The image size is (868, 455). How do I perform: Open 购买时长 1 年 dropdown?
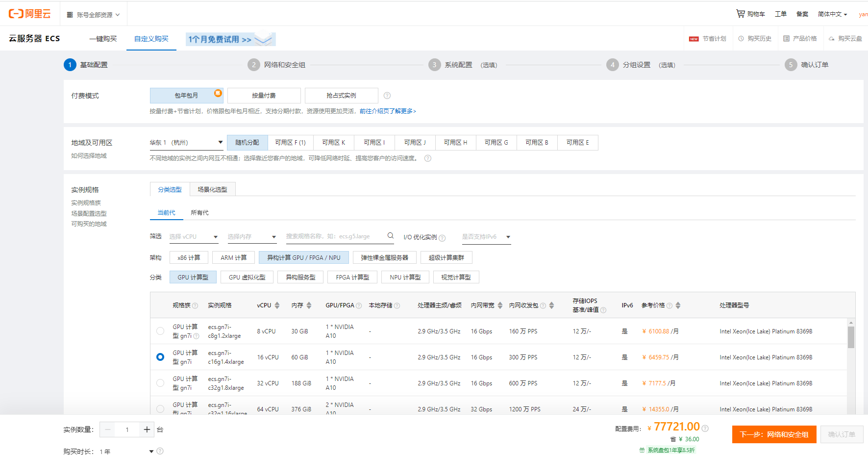(127, 452)
